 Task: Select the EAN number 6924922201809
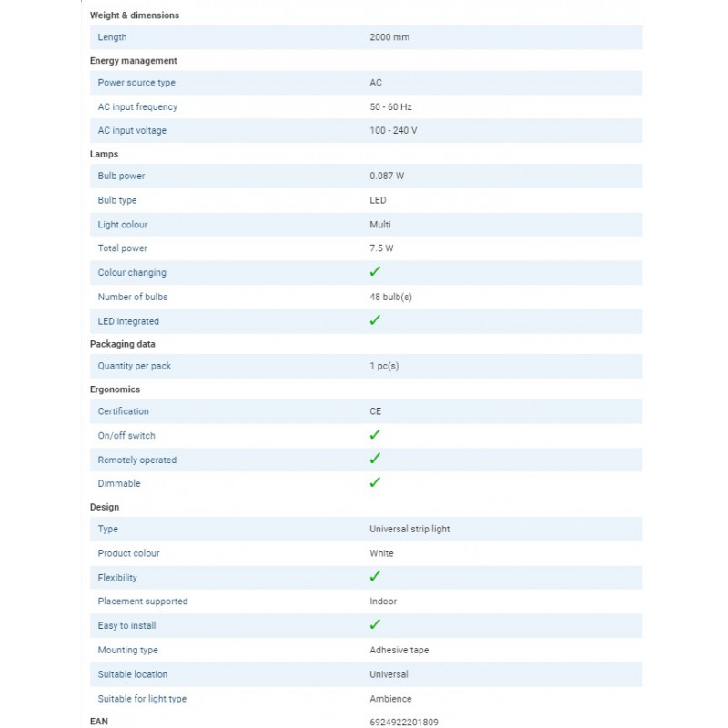404,722
